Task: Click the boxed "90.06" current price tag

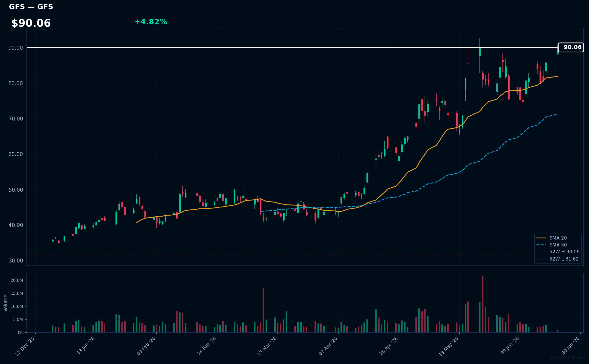Action: click(571, 47)
